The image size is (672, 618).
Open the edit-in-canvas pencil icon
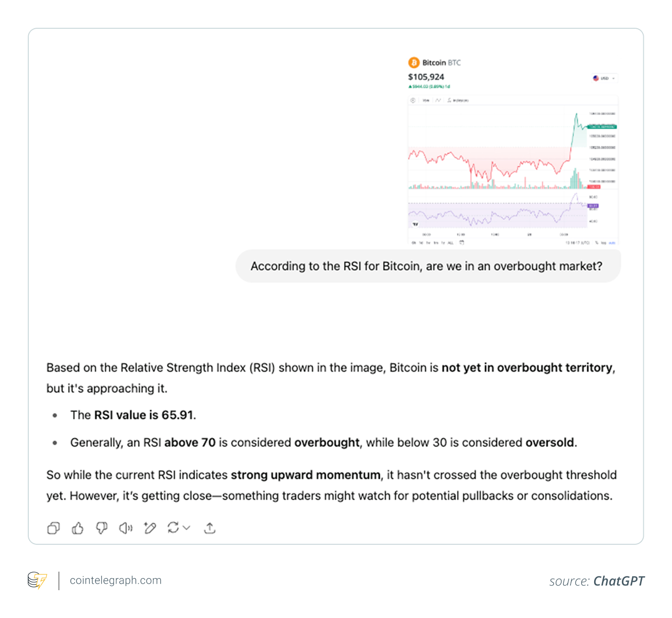tap(150, 528)
